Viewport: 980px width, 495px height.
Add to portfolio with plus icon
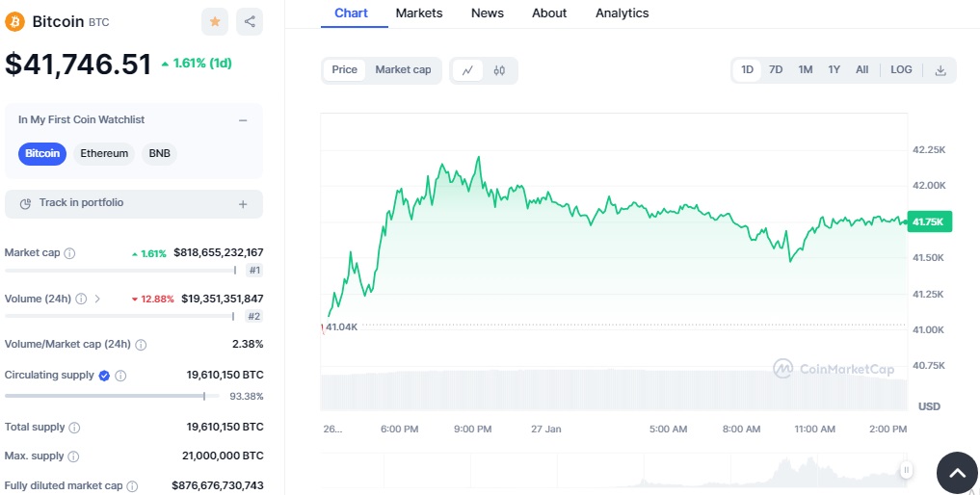pos(243,204)
